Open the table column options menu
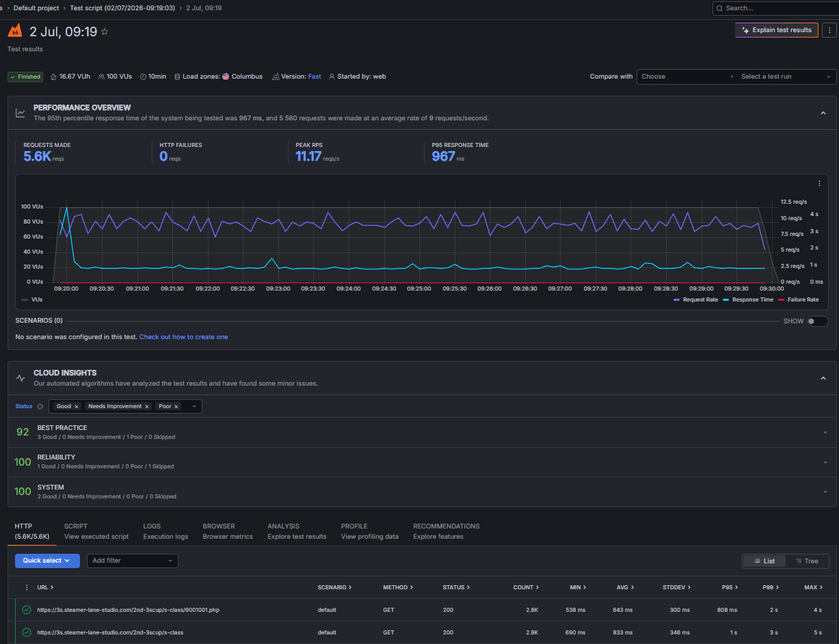Image resolution: width=839 pixels, height=644 pixels. 27,587
